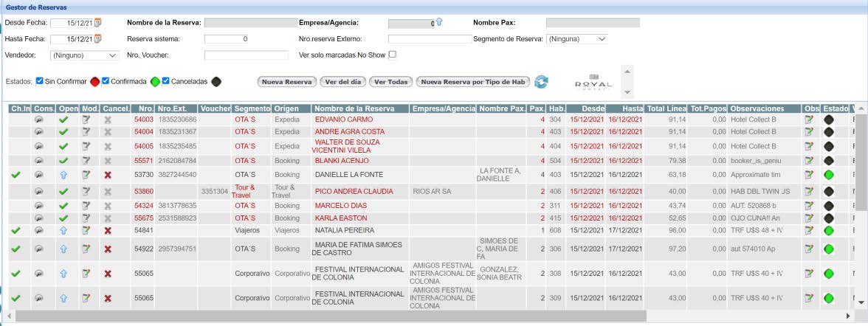868x326 pixels.
Task: Open the Hasta Fecha calendar picker
Action: [97, 39]
